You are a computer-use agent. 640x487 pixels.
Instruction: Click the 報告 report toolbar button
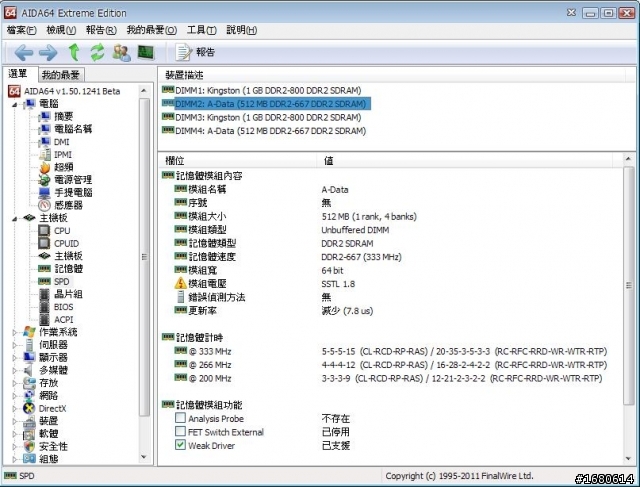point(195,52)
